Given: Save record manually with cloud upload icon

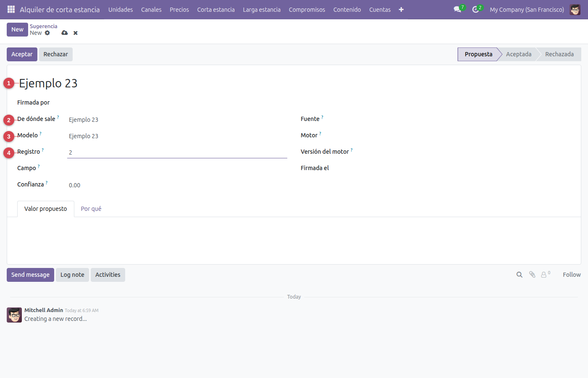Looking at the screenshot, I should (64, 33).
